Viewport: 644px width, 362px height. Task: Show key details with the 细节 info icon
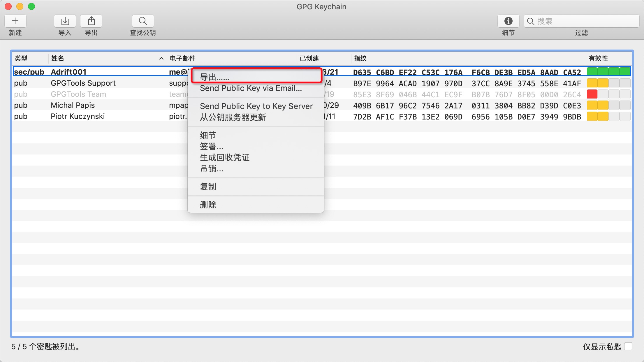508,21
